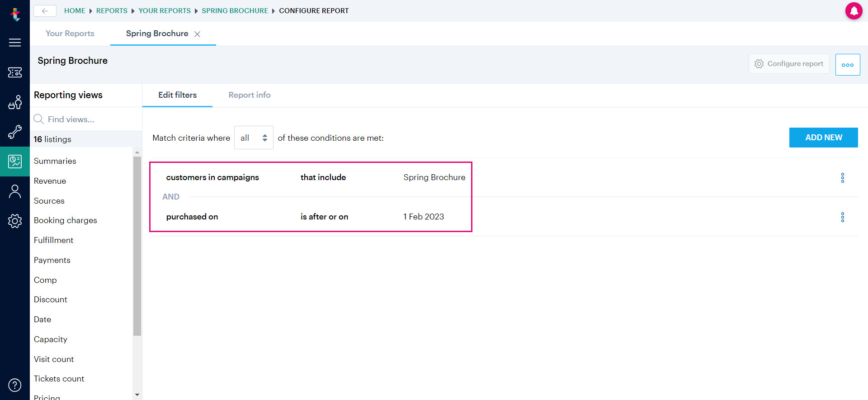Open the customer person sidebar icon

click(x=15, y=191)
